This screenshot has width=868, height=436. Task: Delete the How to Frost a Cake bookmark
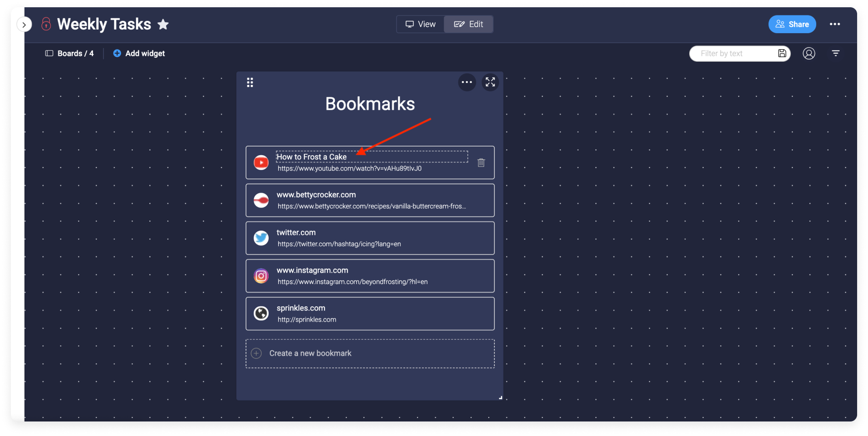click(x=481, y=162)
